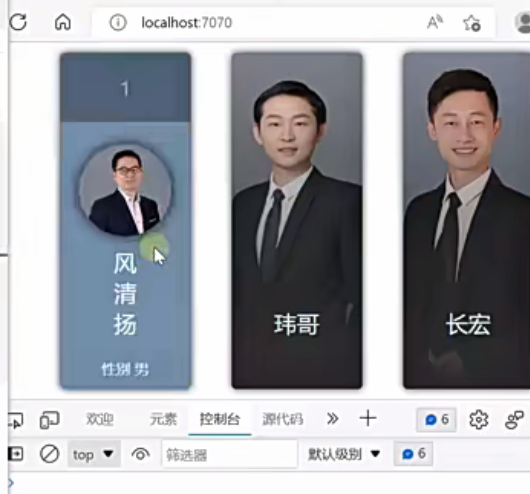The height and width of the screenshot is (494, 530).
Task: Click the 玮哥 name label
Action: tap(296, 325)
